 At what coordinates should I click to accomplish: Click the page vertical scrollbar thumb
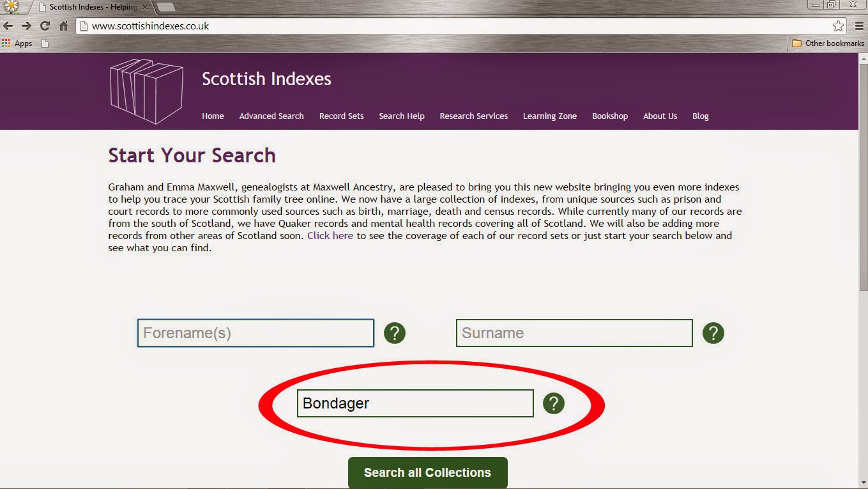863,176
